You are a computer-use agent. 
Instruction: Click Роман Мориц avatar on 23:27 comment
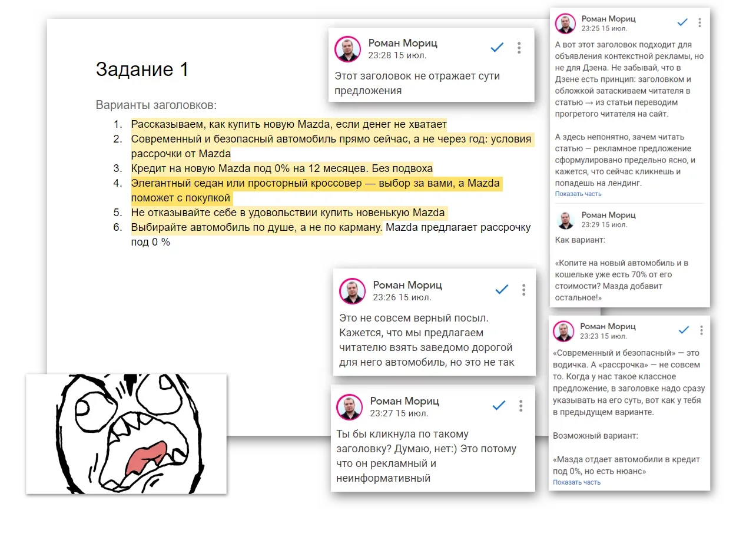click(349, 407)
